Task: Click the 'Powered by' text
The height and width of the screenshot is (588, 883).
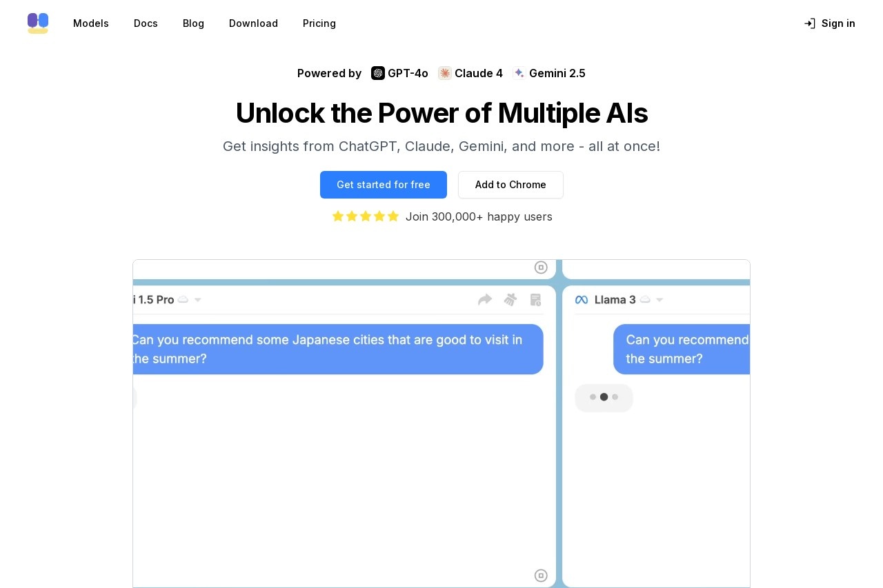Action: (x=329, y=73)
